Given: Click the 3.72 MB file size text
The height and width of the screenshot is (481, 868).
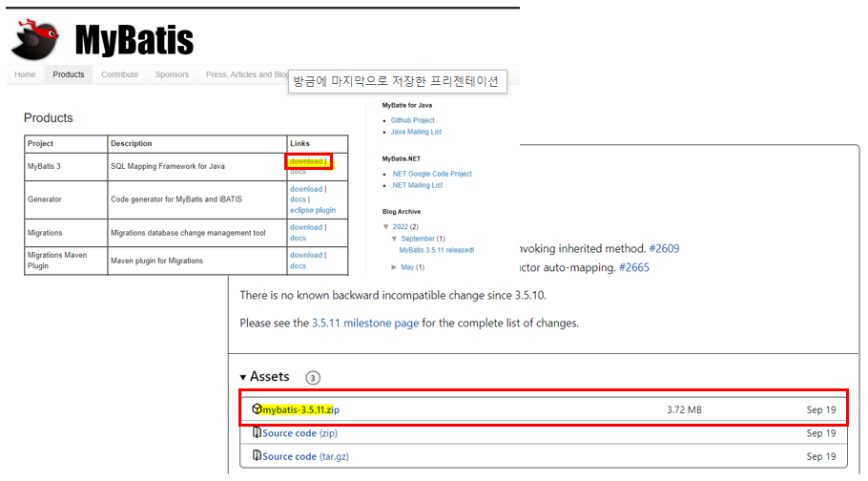Looking at the screenshot, I should 684,409.
